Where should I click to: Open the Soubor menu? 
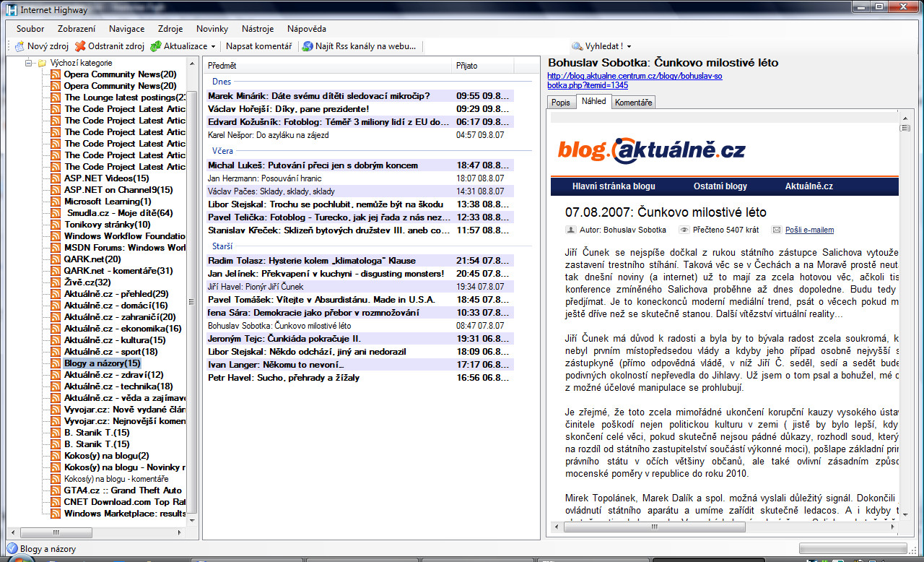[x=30, y=29]
